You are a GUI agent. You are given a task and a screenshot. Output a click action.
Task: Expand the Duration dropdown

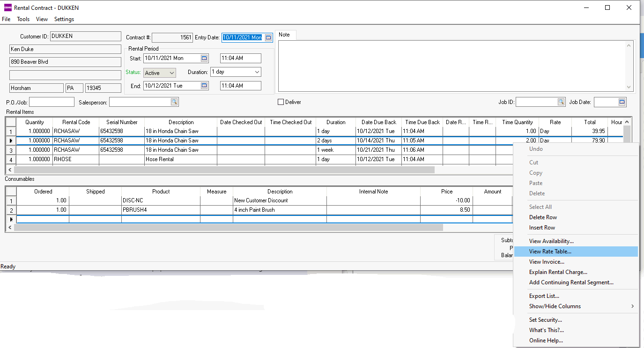pyautogui.click(x=257, y=72)
